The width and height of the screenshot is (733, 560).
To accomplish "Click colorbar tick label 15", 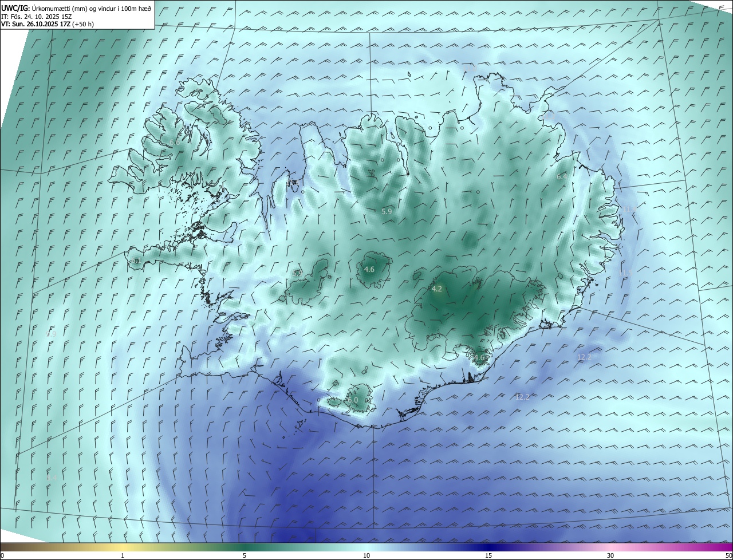I will tap(488, 555).
